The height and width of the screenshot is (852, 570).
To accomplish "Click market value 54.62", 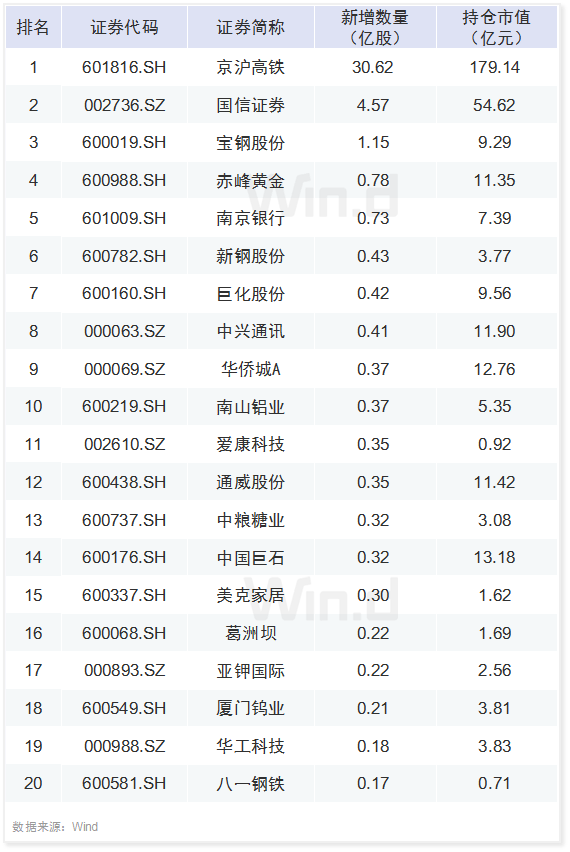I will coord(494,105).
